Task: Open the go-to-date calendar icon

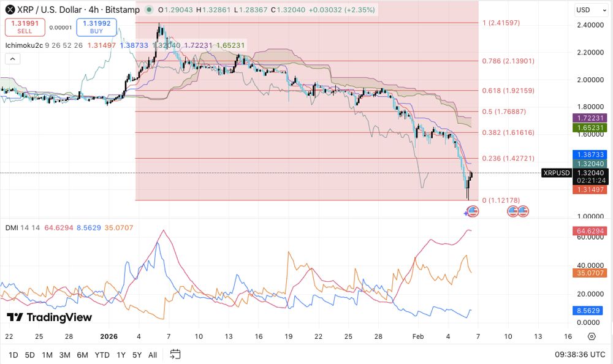Action: [174, 354]
